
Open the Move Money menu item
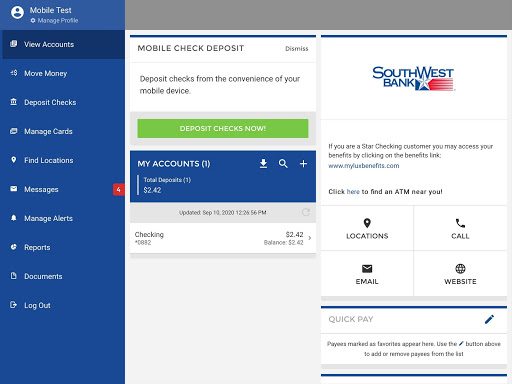tap(64, 73)
